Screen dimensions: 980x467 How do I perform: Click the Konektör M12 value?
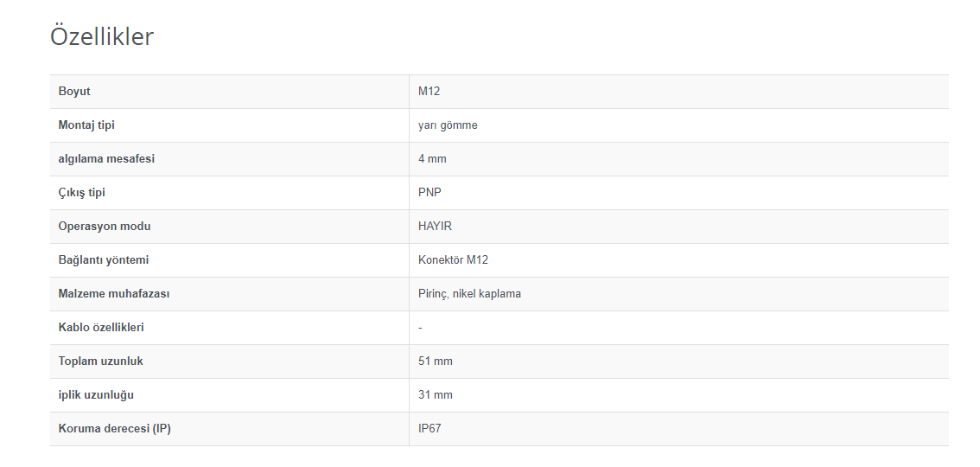click(x=453, y=260)
